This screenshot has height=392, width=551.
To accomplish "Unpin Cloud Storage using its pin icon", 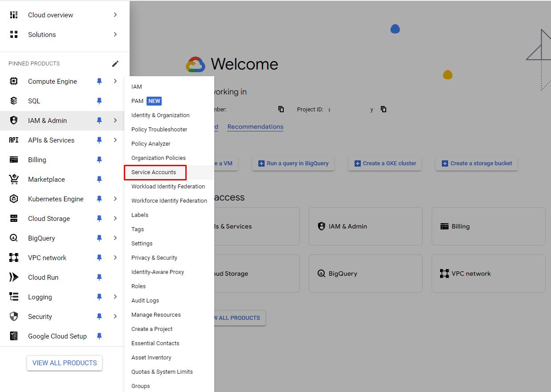I will [99, 218].
